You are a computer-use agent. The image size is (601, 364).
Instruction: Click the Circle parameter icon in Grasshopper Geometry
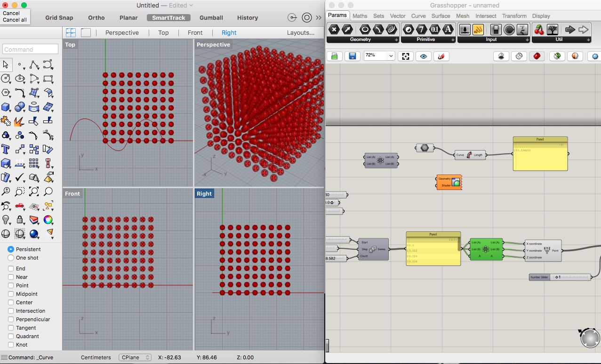coord(365,30)
